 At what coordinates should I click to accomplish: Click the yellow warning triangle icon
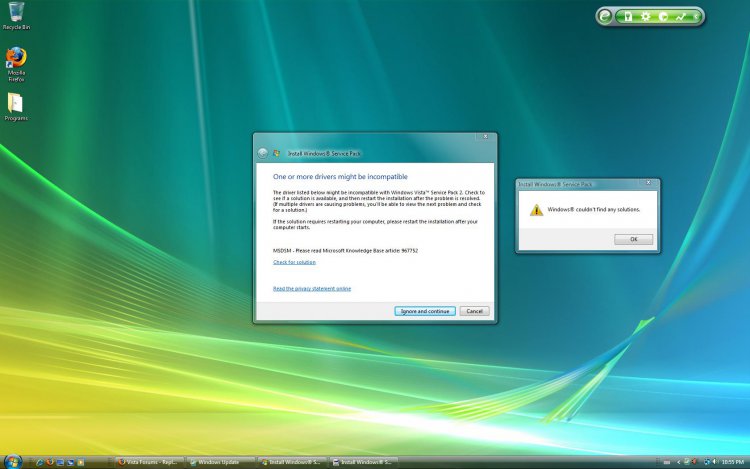click(x=536, y=210)
